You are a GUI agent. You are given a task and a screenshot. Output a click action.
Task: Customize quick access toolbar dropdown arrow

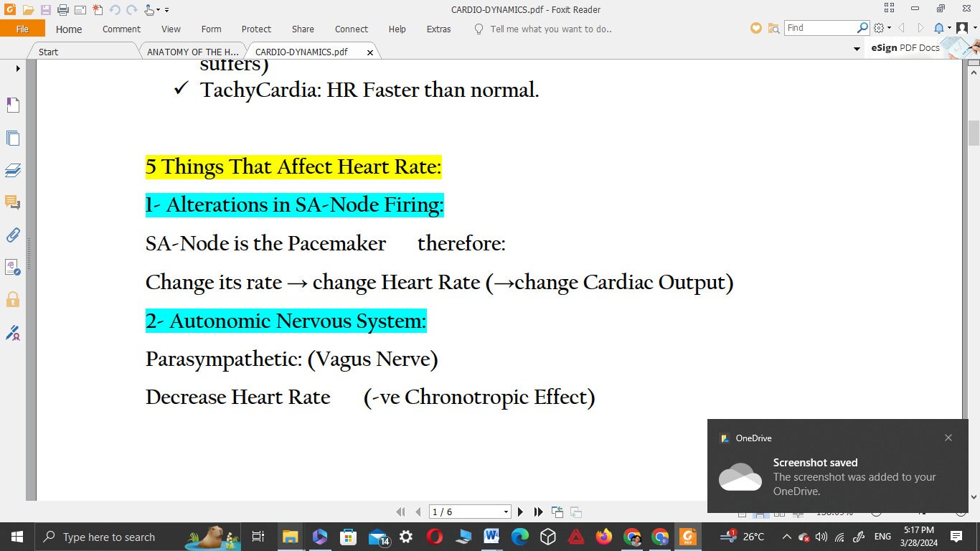pos(166,10)
